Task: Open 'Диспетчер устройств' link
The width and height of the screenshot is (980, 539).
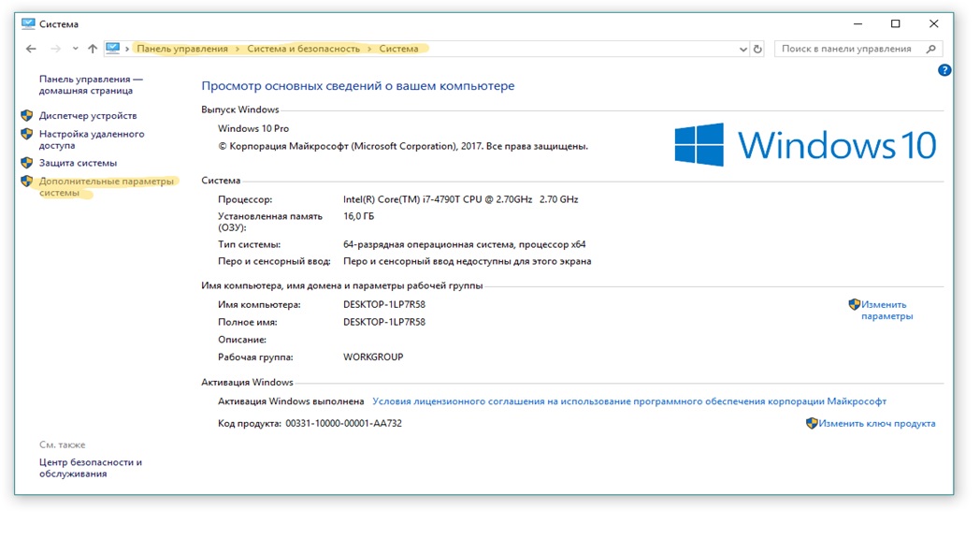Action: 88,116
